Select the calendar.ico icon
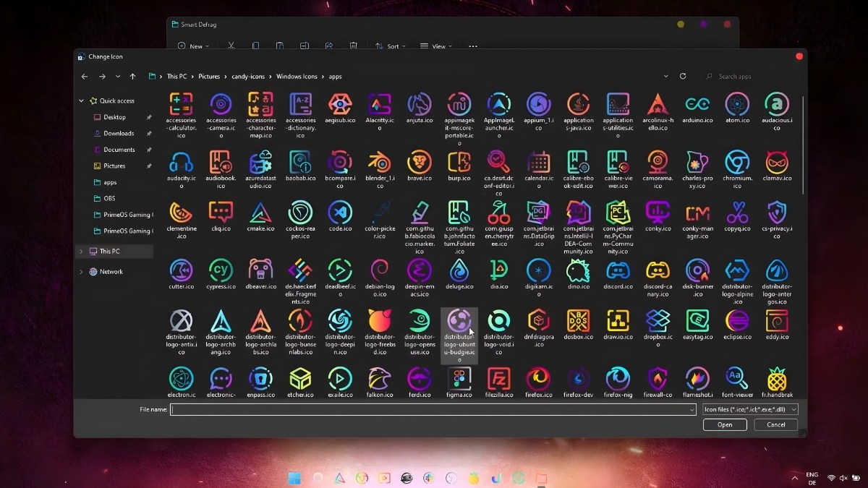The image size is (868, 488). pos(539,170)
